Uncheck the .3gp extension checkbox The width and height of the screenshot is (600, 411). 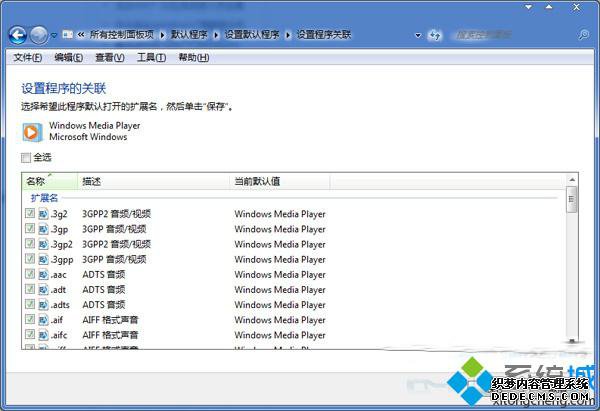[30, 228]
